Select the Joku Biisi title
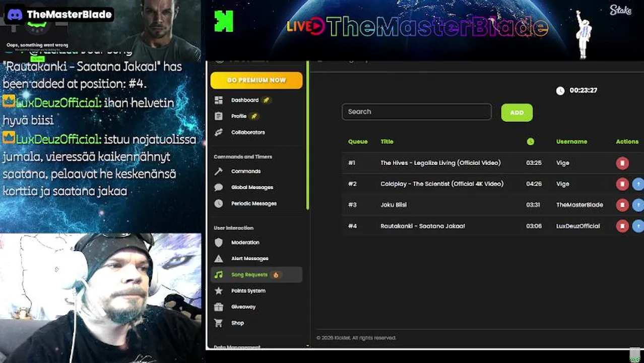 pyautogui.click(x=394, y=205)
